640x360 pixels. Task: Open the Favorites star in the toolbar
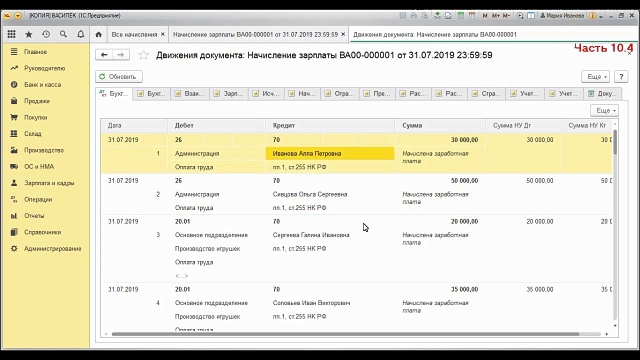click(29, 35)
